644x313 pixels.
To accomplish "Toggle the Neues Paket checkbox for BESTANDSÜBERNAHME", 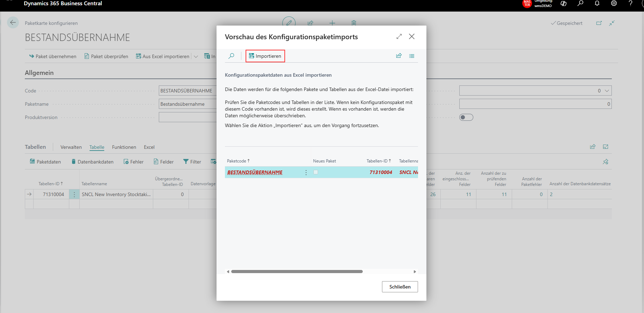I will pyautogui.click(x=316, y=172).
